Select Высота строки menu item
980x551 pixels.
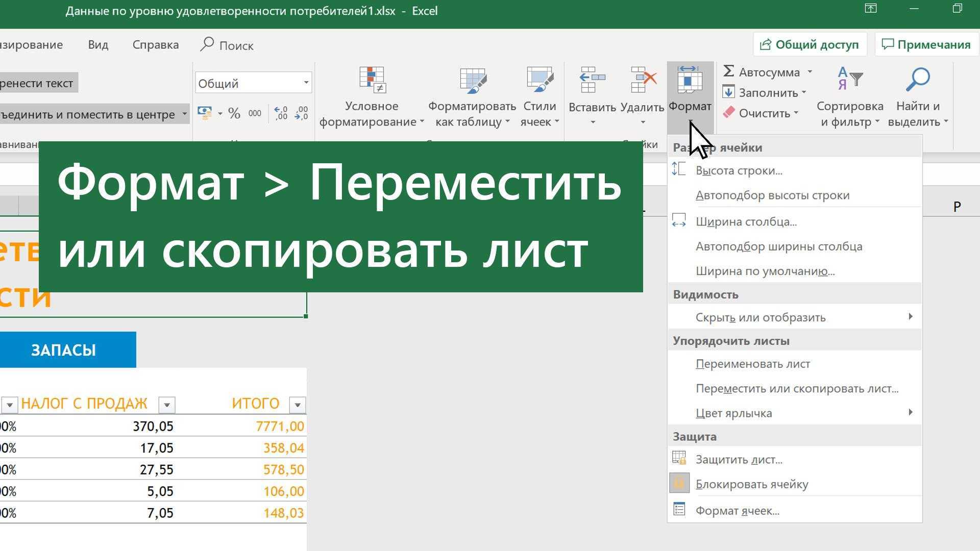tap(795, 170)
